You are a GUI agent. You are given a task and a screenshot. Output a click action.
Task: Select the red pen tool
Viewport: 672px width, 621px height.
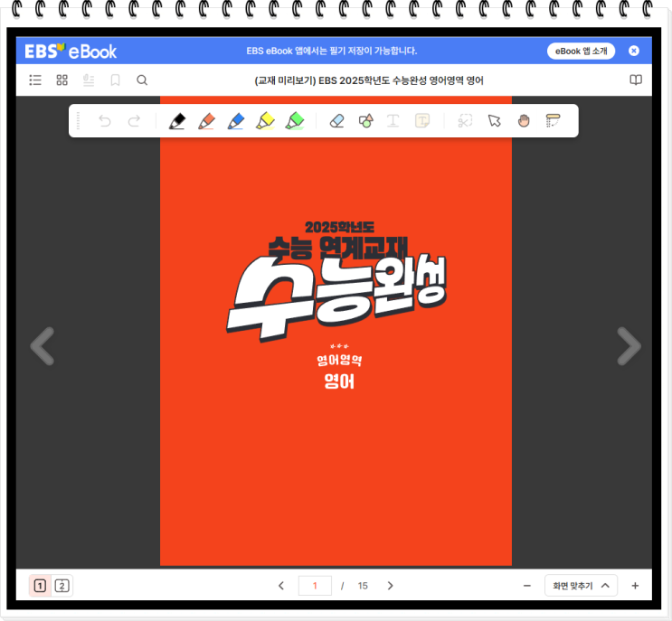pos(206,121)
